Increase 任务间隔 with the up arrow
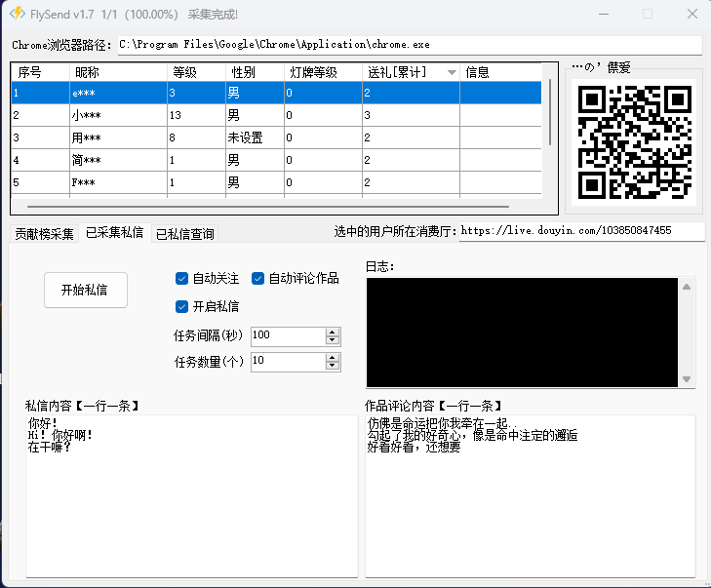The height and width of the screenshot is (588, 711). (x=334, y=332)
